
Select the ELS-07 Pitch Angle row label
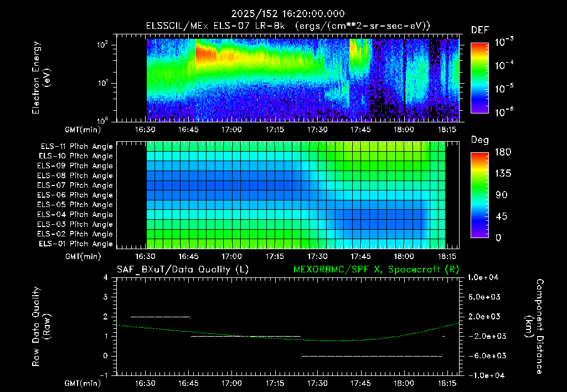click(75, 185)
